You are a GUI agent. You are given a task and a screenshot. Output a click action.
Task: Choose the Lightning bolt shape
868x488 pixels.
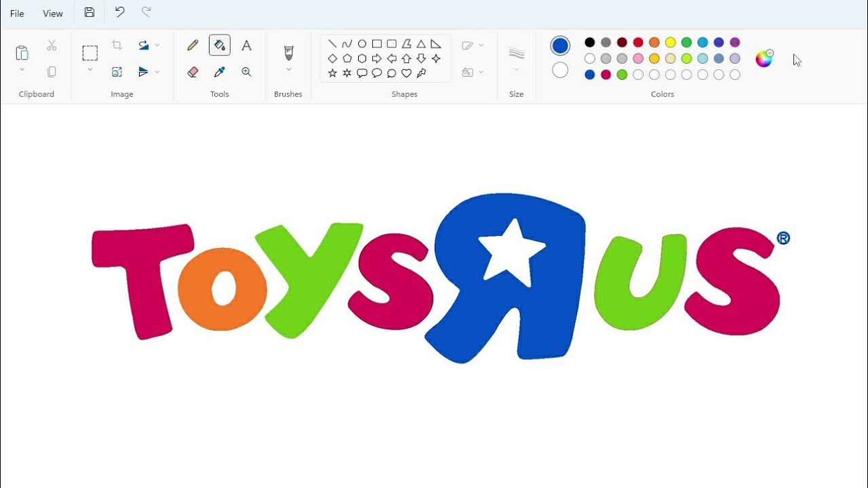421,73
